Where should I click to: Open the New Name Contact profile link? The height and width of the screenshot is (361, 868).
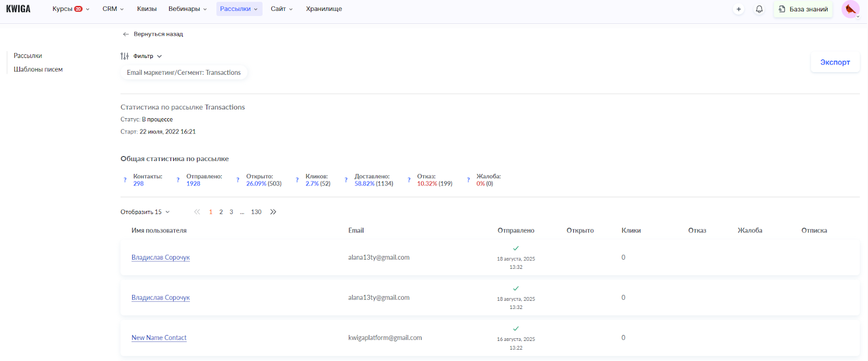point(159,338)
